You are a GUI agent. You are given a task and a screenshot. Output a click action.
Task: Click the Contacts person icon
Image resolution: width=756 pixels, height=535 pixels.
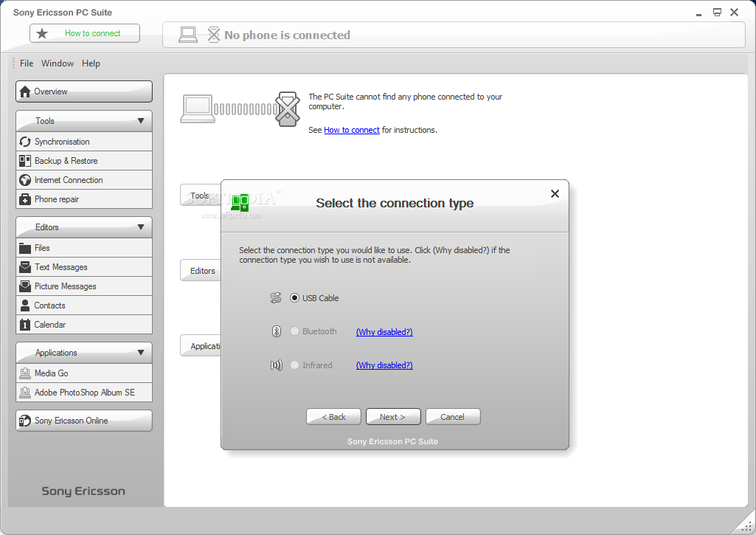click(x=25, y=306)
